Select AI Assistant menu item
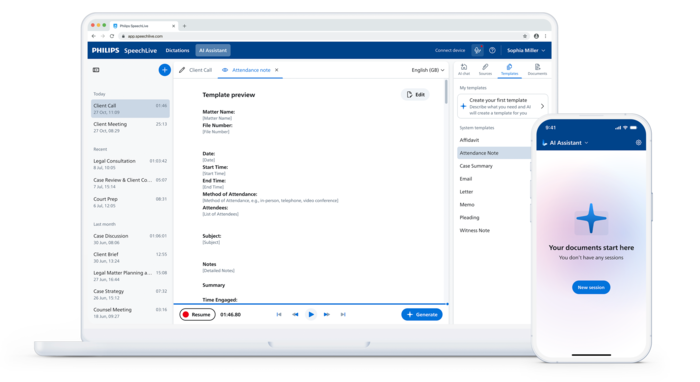Image resolution: width=700 pixels, height=382 pixels. pyautogui.click(x=213, y=50)
